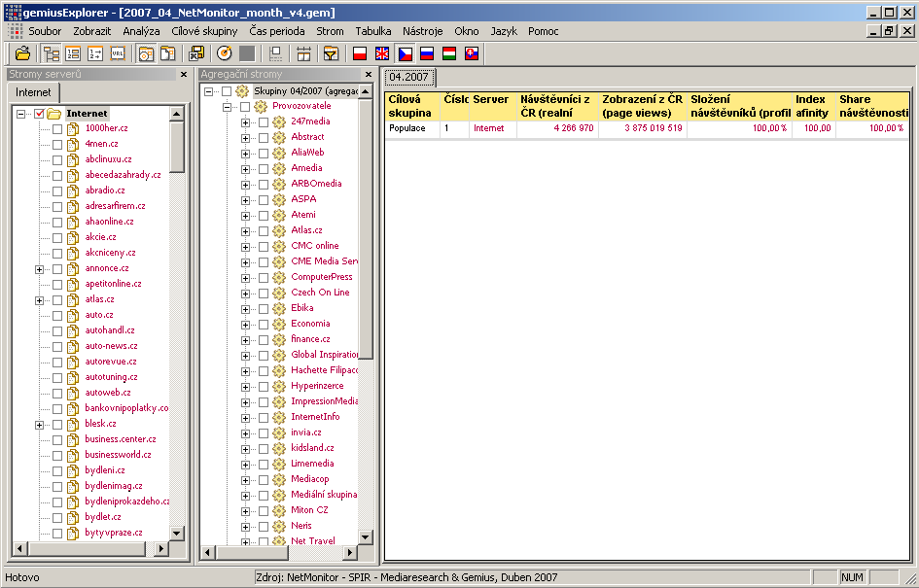Click the URL toolbar icon
This screenshot has width=919, height=588.
tap(118, 53)
